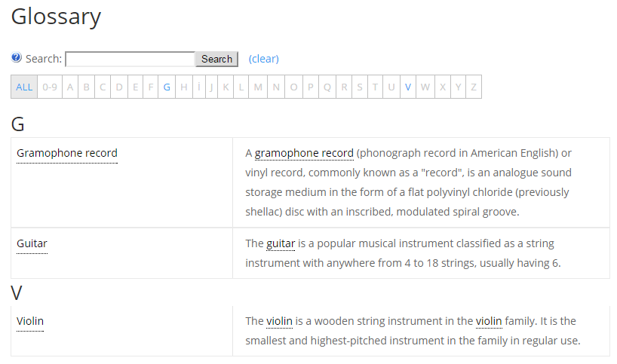Open the Violin glossary term
The height and width of the screenshot is (364, 617).
pos(30,321)
